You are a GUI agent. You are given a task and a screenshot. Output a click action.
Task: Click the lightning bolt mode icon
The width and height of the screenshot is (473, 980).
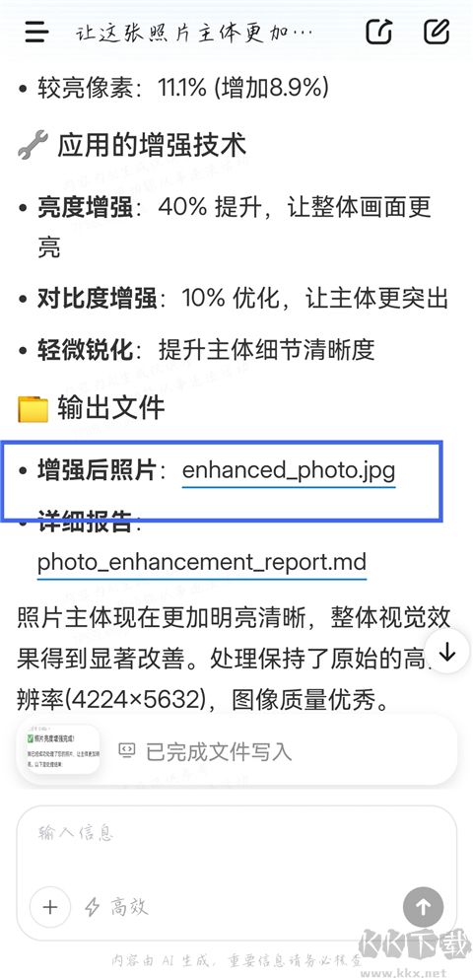coord(93,907)
